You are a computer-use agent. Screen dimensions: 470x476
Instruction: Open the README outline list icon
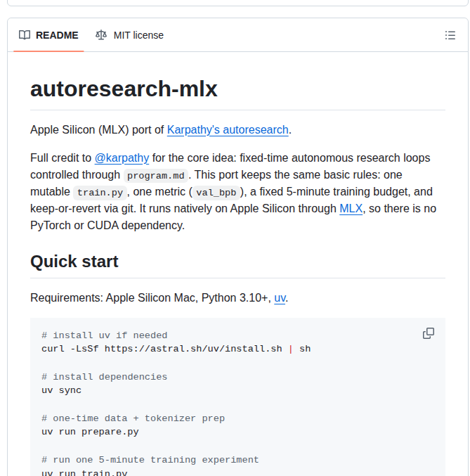(x=450, y=35)
